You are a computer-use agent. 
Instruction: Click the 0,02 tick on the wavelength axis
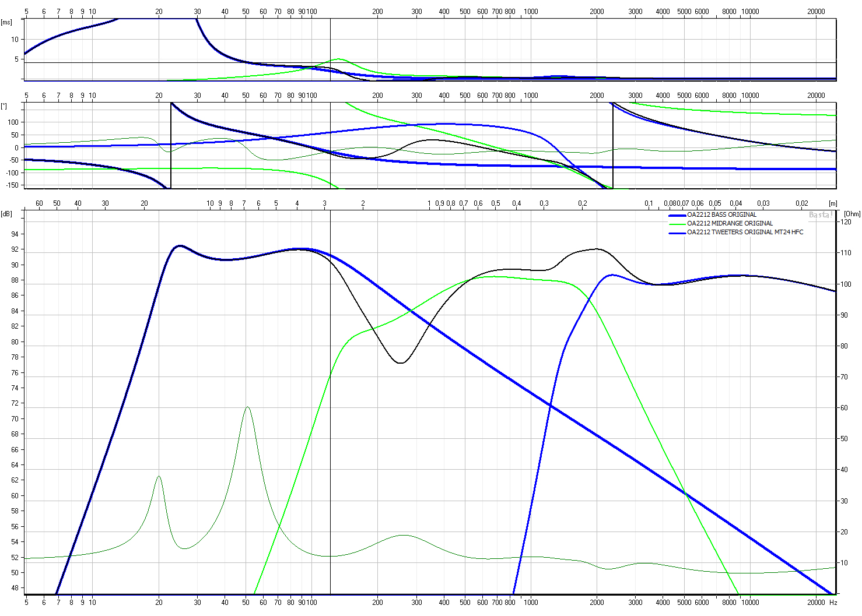pos(801,203)
